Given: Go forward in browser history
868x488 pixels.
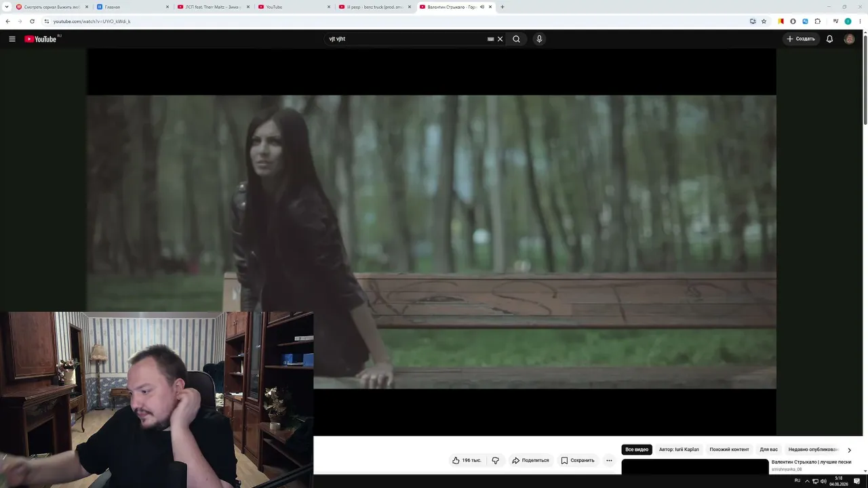Looking at the screenshot, I should 20,21.
